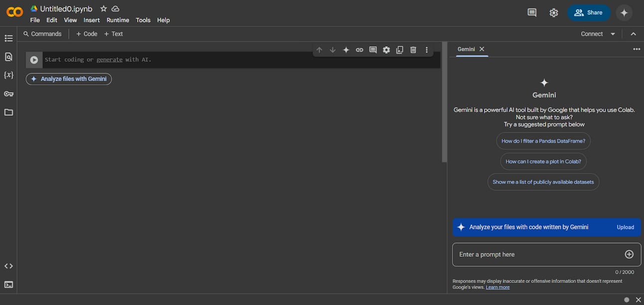
Task: Open the Runtime menu
Action: pos(118,20)
